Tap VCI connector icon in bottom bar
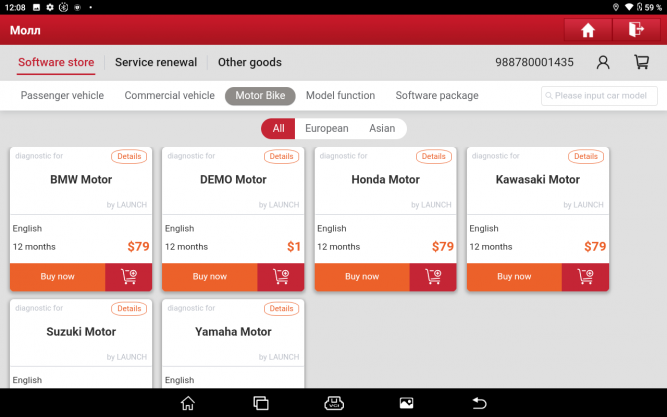The width and height of the screenshot is (667, 417). [334, 403]
